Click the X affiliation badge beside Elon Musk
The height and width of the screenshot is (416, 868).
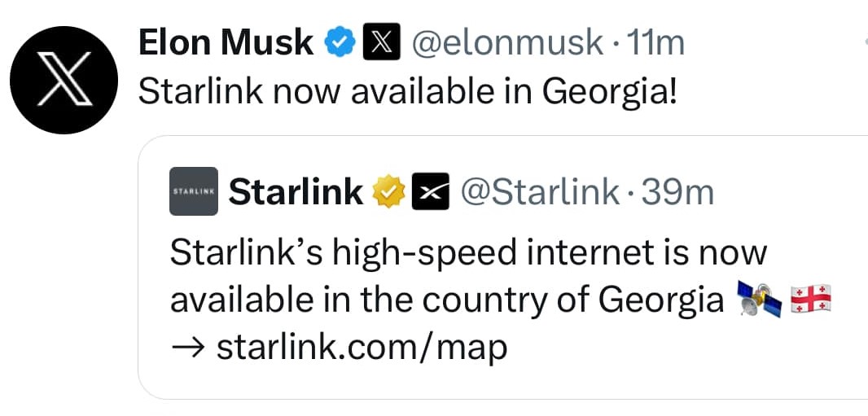coord(375,42)
